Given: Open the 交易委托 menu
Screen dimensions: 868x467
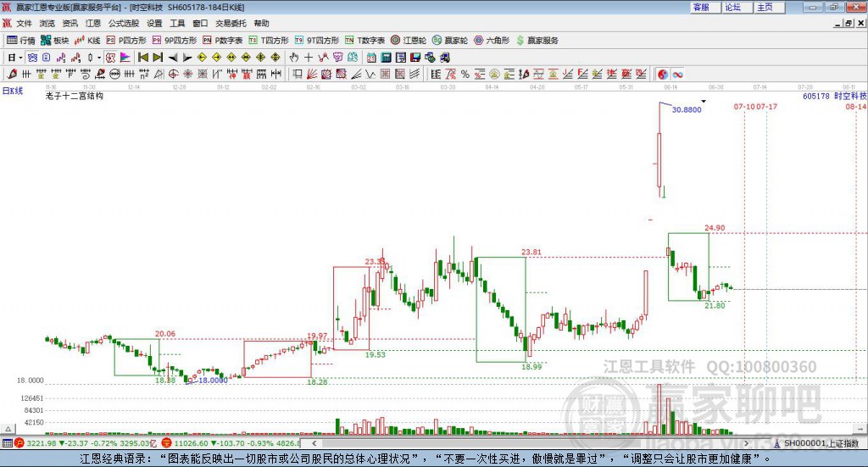Looking at the screenshot, I should coord(231,23).
